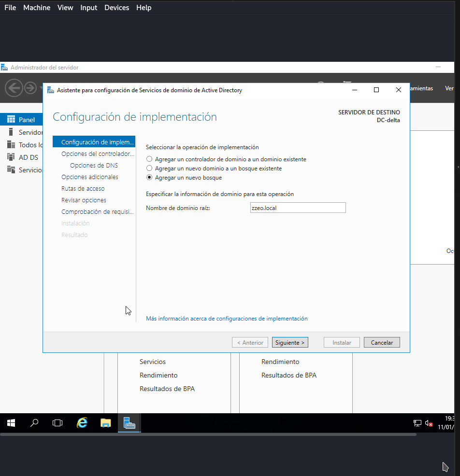Open the VirtualBox Help menu
The height and width of the screenshot is (476, 460).
pyautogui.click(x=144, y=8)
